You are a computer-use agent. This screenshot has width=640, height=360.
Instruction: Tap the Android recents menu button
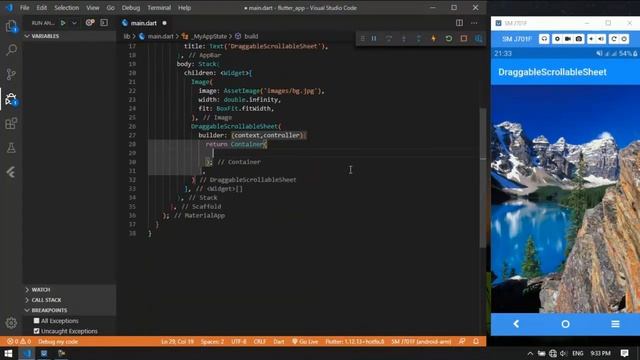pos(615,324)
